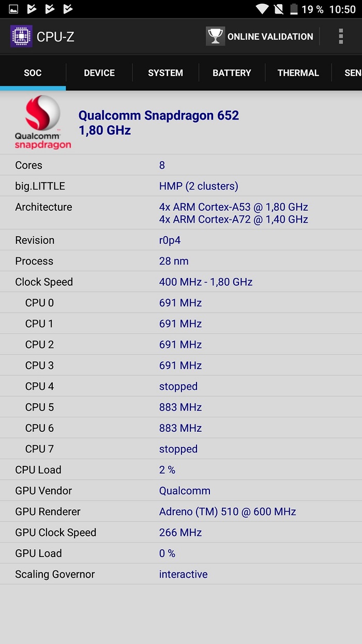This screenshot has height=644, width=362.
Task: Tap the Wi-Fi status bar icon
Action: point(262,9)
